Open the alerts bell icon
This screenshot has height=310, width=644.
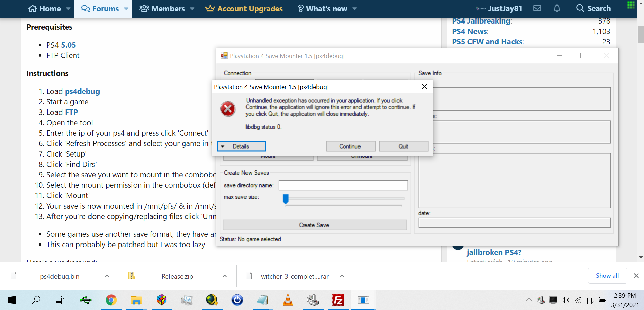557,8
